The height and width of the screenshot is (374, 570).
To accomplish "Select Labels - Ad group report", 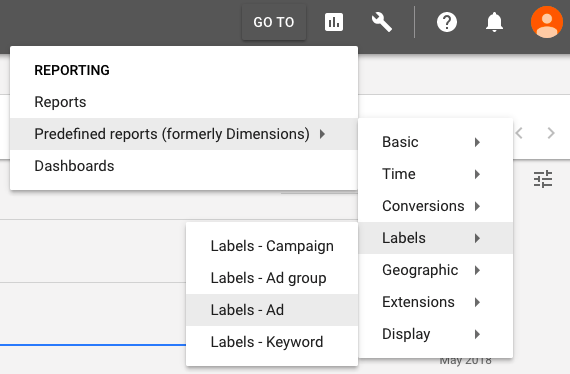I will pos(272,278).
